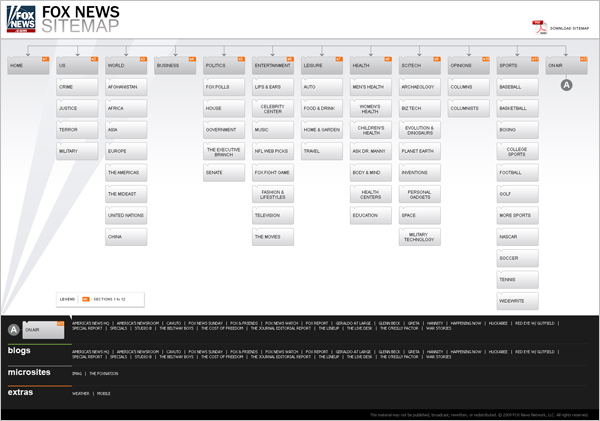Select HEALTH CENTERS box

(371, 194)
